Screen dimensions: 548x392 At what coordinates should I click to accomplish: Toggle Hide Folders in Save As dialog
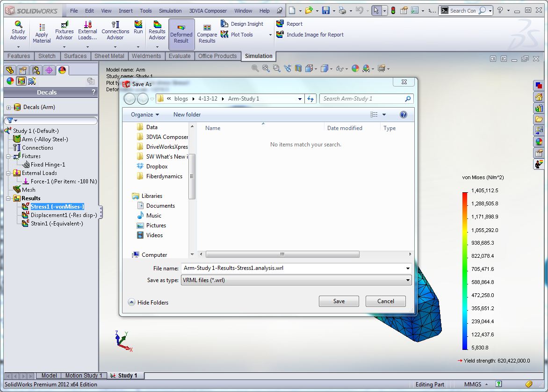pyautogui.click(x=148, y=303)
